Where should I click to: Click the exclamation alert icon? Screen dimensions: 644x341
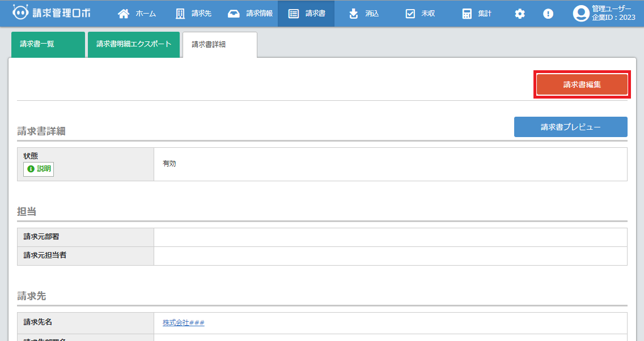(x=548, y=14)
